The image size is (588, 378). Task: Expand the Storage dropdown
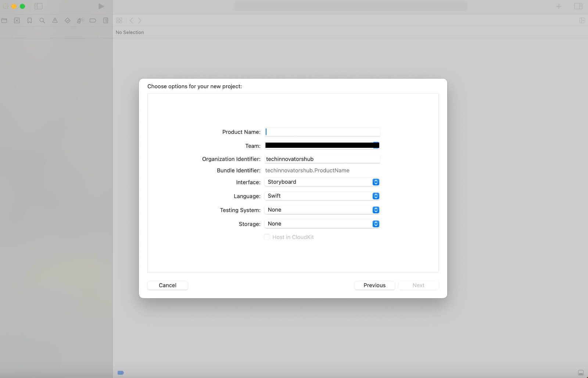click(x=322, y=224)
